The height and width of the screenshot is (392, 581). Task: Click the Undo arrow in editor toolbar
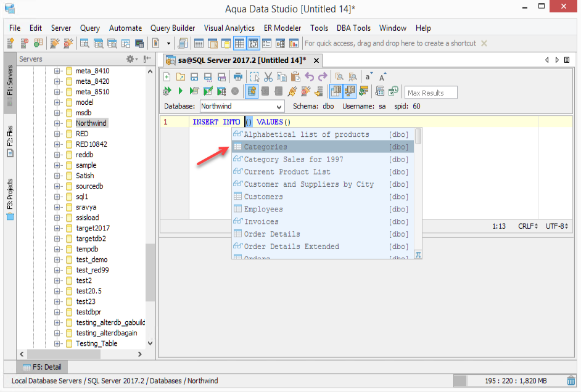[310, 76]
